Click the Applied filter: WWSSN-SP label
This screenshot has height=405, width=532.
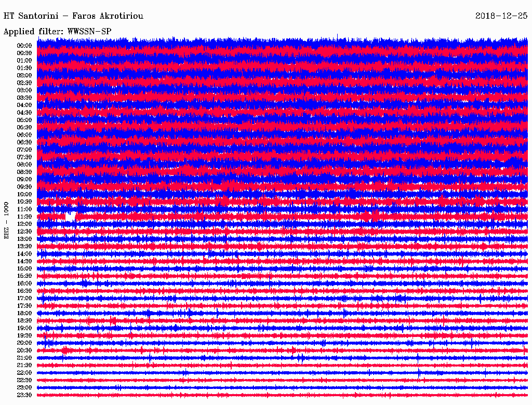coord(57,32)
